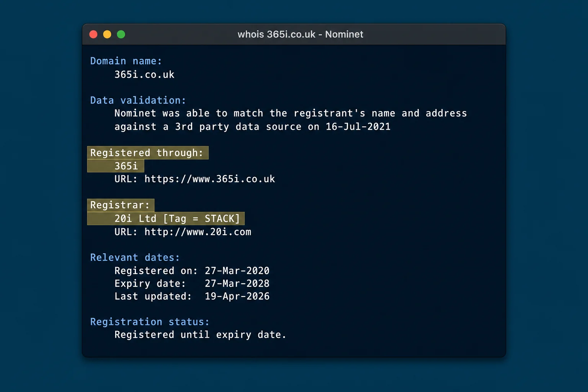Click the domain value '365i.co.uk'
This screenshot has width=588, height=392.
(x=144, y=75)
